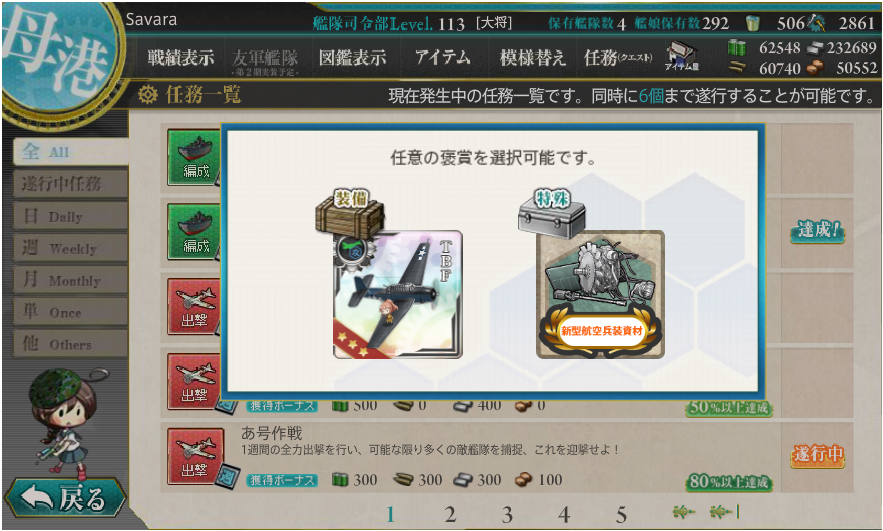Click the 戻る back button

(65, 499)
